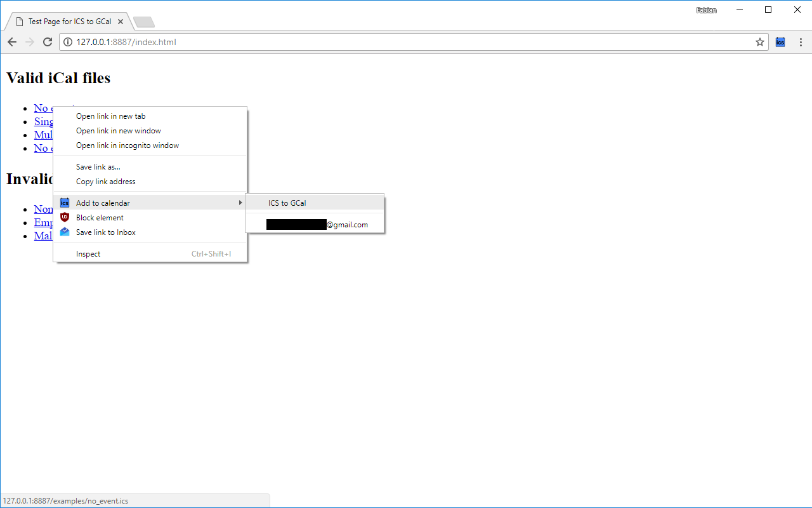Select Copy link address
812x508 pixels.
coord(105,182)
